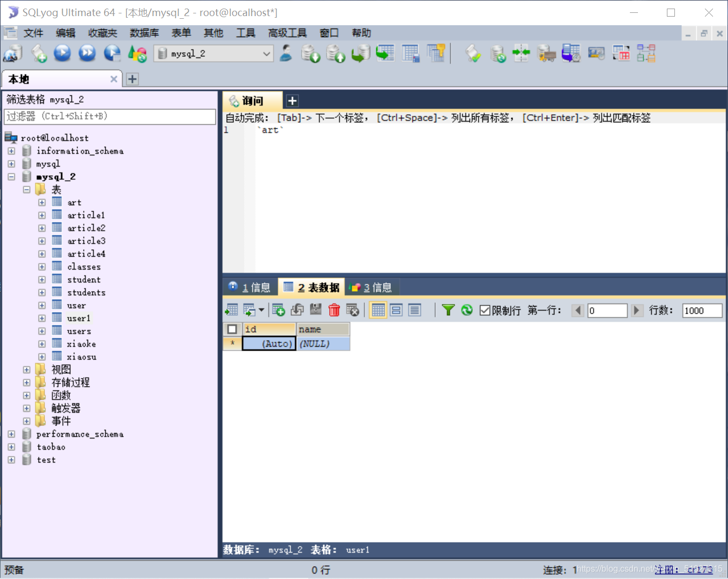Click the (NULL) cell in name column

point(323,344)
